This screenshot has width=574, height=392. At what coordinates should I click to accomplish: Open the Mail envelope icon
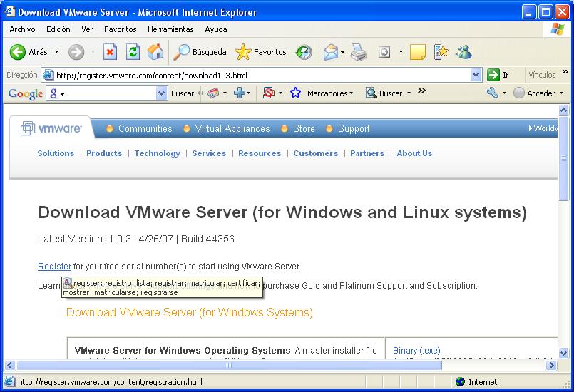(x=330, y=52)
